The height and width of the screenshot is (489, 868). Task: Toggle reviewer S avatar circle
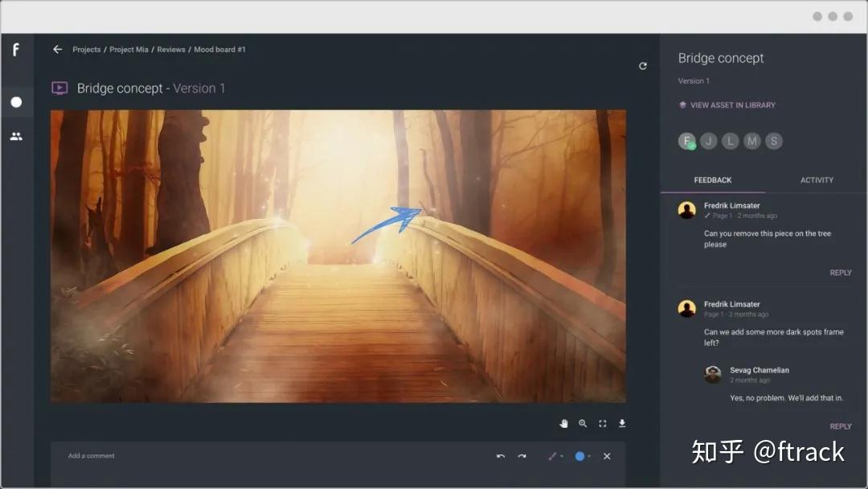(x=773, y=141)
